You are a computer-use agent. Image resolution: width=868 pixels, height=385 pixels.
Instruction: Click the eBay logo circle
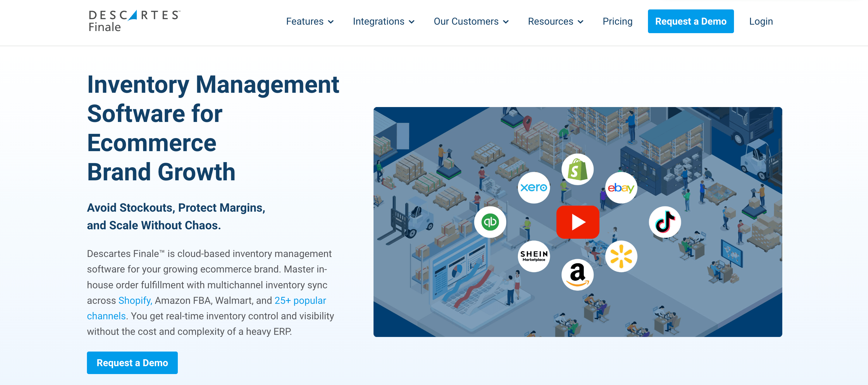pos(621,187)
